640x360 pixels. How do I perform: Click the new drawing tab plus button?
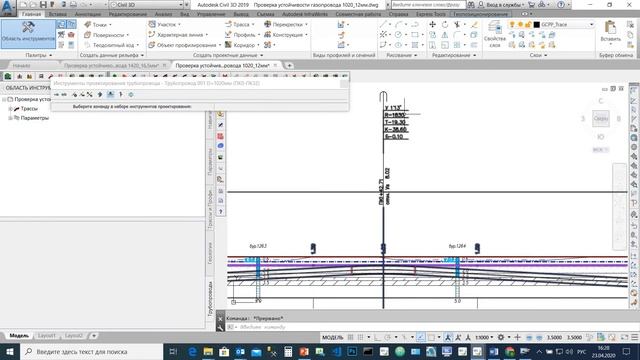click(x=289, y=65)
